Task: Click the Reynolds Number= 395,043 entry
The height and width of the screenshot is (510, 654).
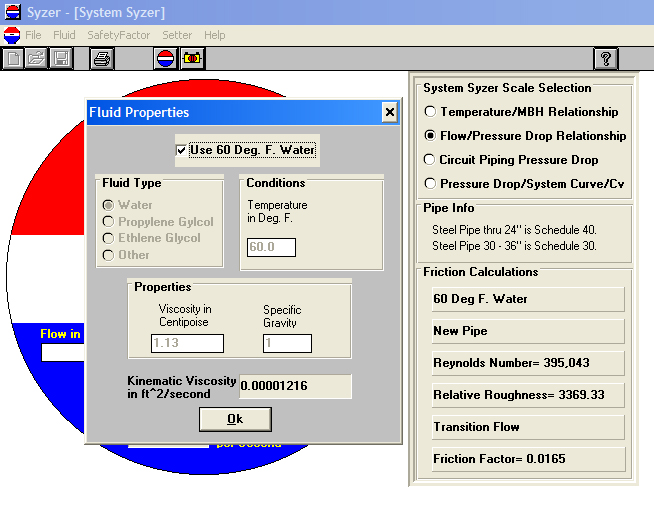Action: click(528, 363)
